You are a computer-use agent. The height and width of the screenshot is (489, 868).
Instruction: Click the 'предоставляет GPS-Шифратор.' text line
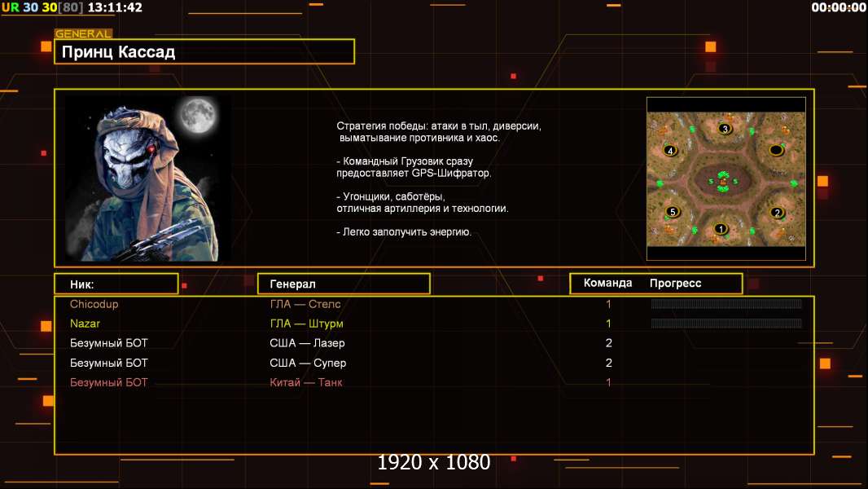pyautogui.click(x=414, y=173)
